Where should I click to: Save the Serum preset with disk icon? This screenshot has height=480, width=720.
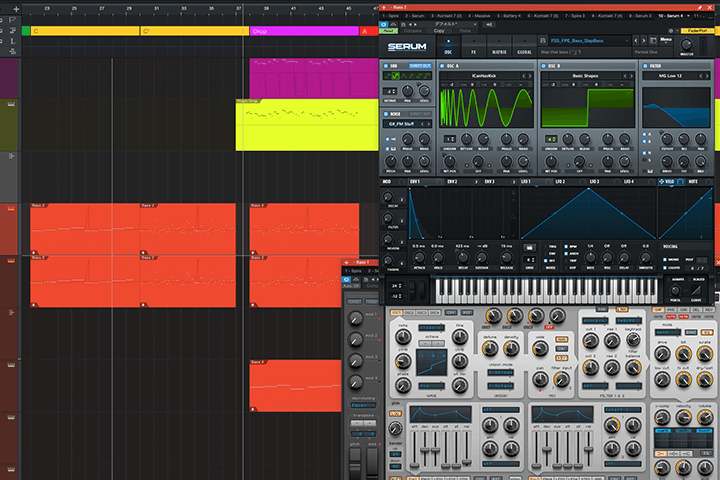tap(543, 40)
